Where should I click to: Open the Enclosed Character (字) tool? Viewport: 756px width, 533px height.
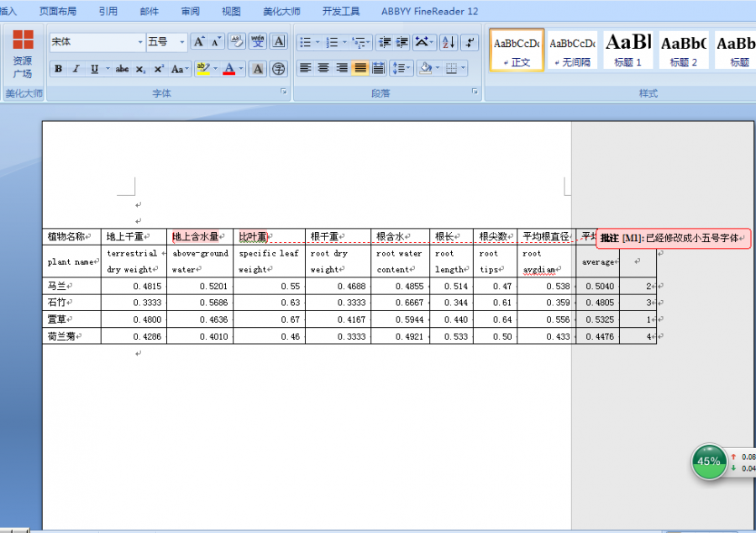point(278,69)
